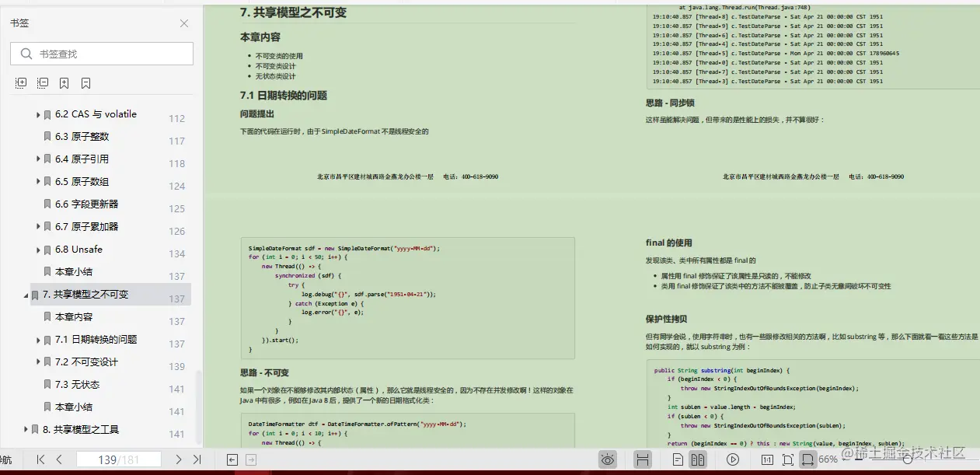
Task: Toggle eye-protection reading mode
Action: [x=608, y=459]
